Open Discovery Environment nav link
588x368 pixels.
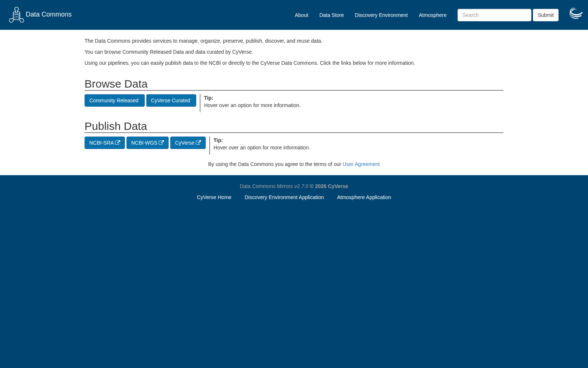tap(381, 15)
